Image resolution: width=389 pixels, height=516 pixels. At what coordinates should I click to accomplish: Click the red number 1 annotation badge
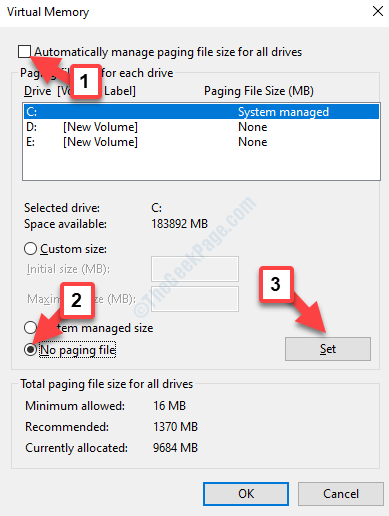84,81
